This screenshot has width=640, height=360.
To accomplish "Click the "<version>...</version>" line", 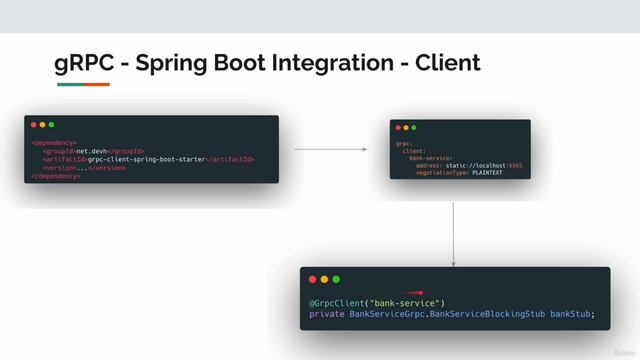I will coord(84,168).
